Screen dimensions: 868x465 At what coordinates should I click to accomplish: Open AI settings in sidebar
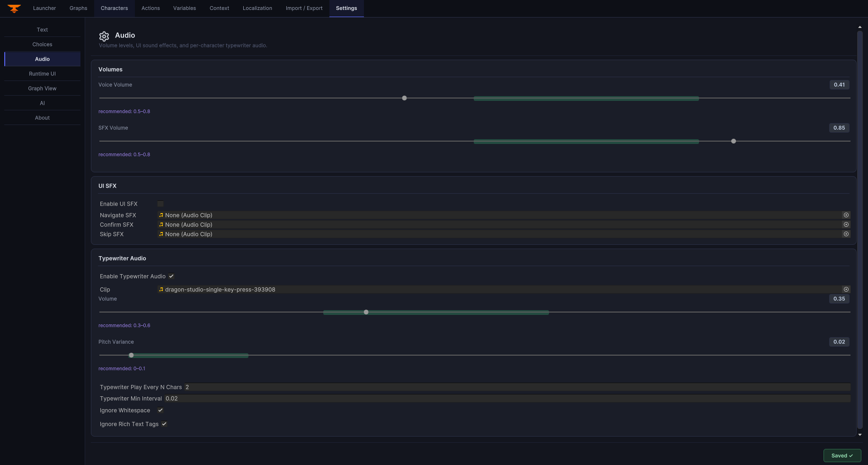(43, 103)
